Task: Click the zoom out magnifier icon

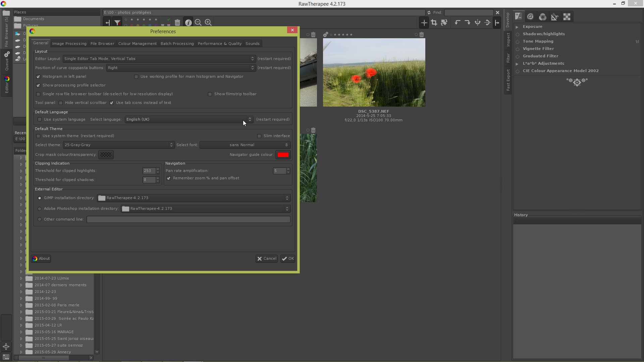Action: (198, 22)
